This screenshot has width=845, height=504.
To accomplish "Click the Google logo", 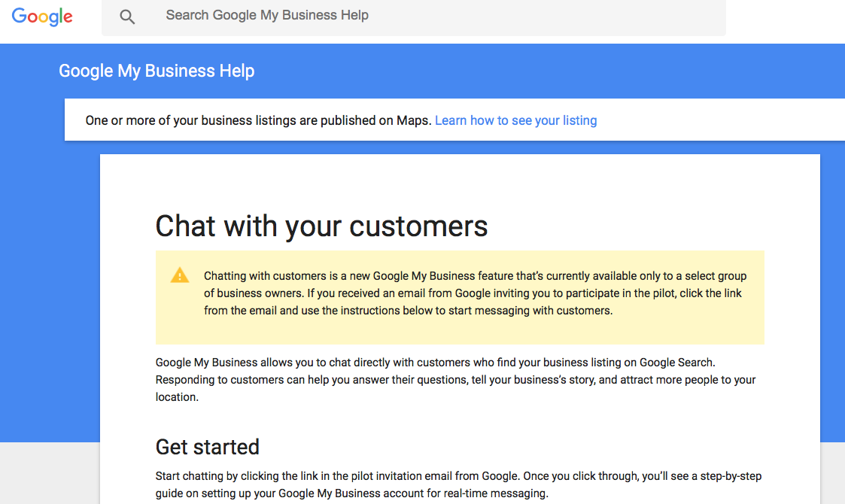I will (42, 16).
